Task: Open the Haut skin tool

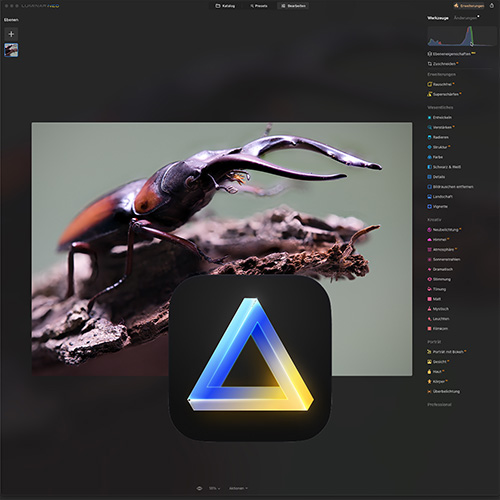Action: click(436, 371)
